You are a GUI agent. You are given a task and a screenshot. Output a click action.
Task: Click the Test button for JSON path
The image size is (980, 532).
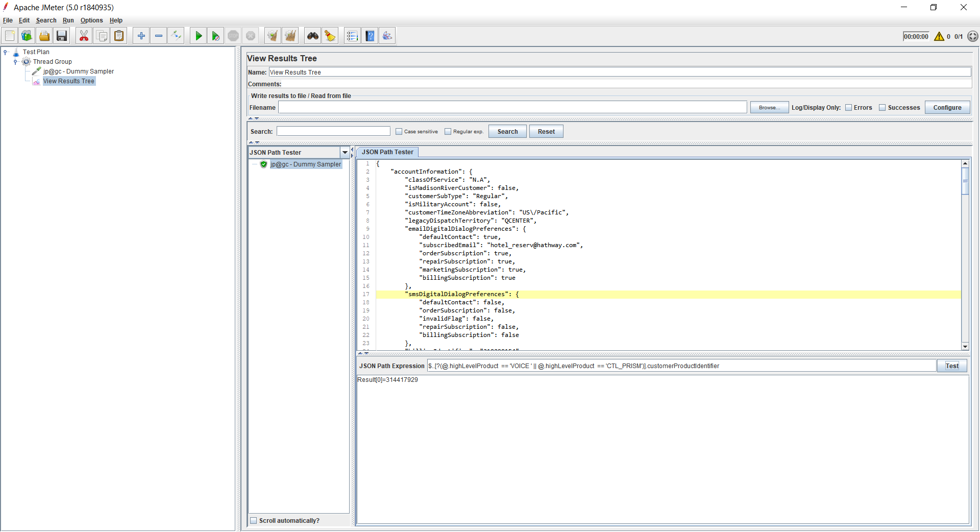[x=952, y=366]
